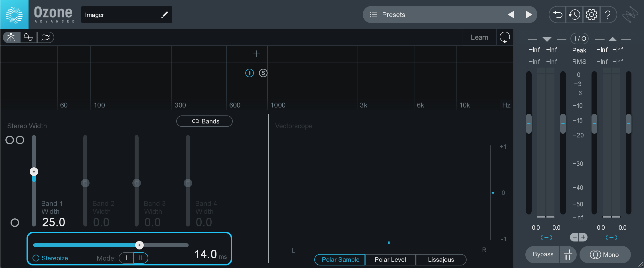Click the left output gain fader handle

point(594,124)
